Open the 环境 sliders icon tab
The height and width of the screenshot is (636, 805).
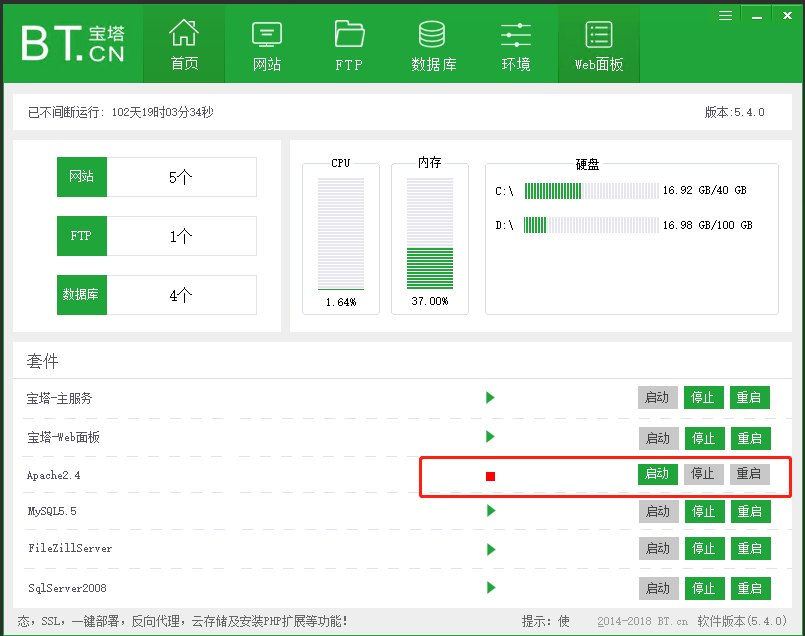(x=516, y=45)
